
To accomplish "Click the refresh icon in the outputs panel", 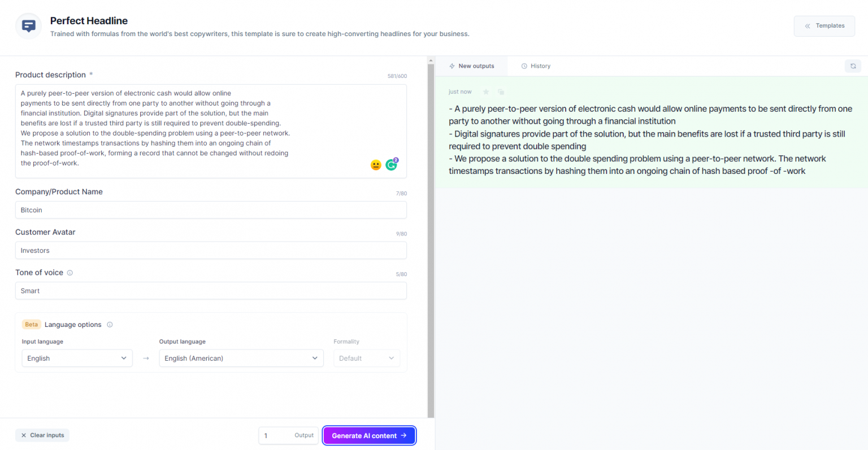I will pyautogui.click(x=853, y=66).
